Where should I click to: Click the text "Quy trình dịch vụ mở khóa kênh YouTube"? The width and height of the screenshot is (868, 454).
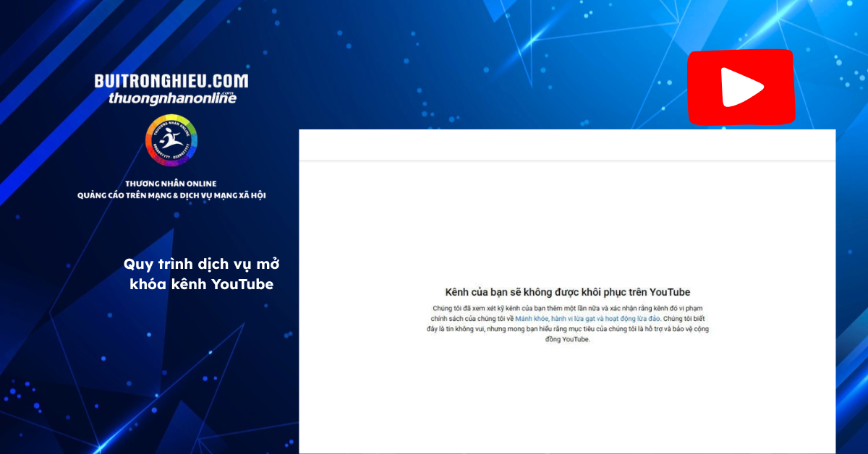pyautogui.click(x=201, y=274)
